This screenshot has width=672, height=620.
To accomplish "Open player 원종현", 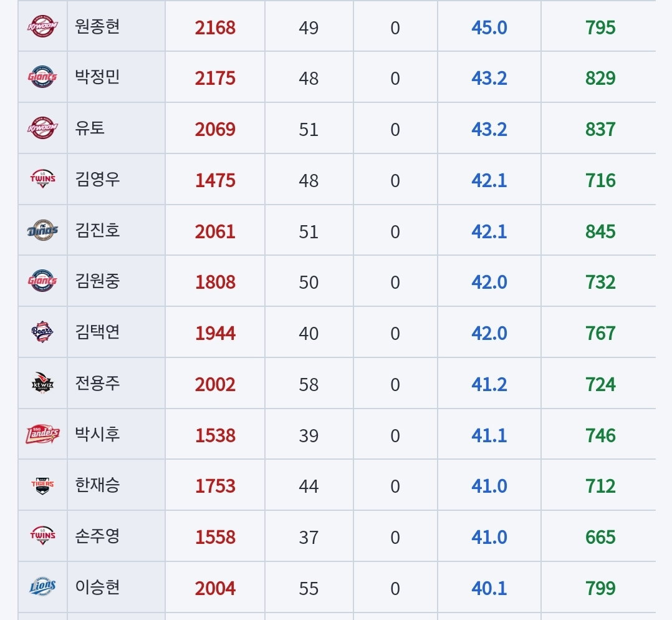I will click(97, 27).
